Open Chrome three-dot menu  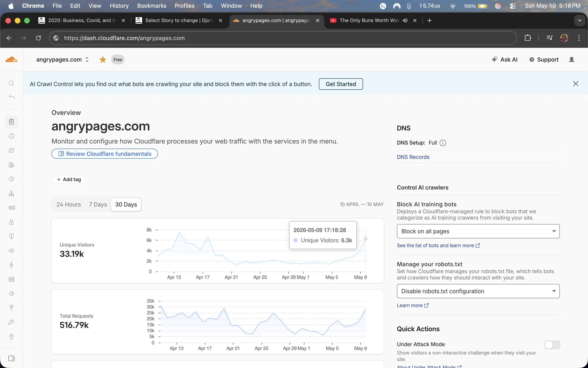click(579, 38)
